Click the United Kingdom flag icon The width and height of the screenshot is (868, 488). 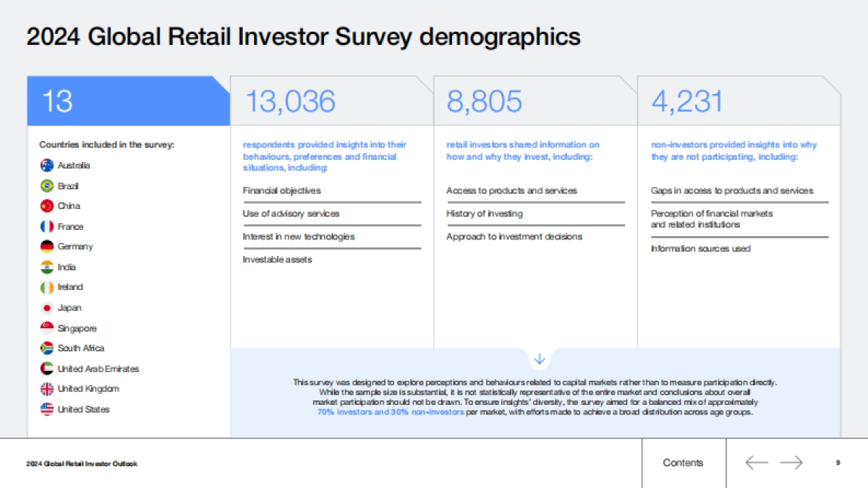point(47,389)
